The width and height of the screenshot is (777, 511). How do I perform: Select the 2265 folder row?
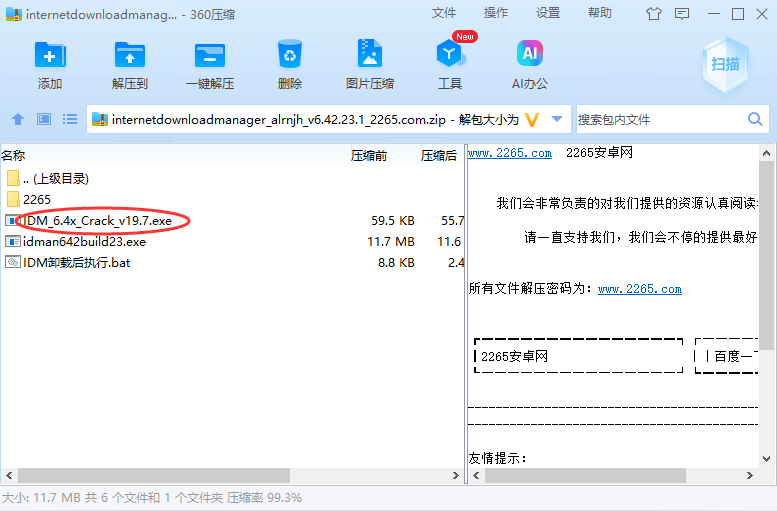(232, 199)
